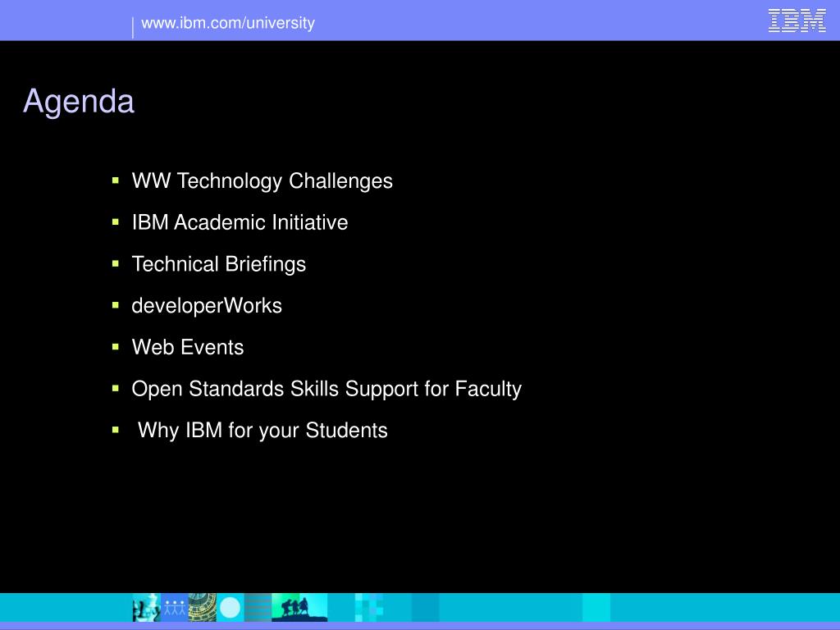Click 'Why IBM for your Students' item
This screenshot has width=840, height=630.
pyautogui.click(x=262, y=431)
